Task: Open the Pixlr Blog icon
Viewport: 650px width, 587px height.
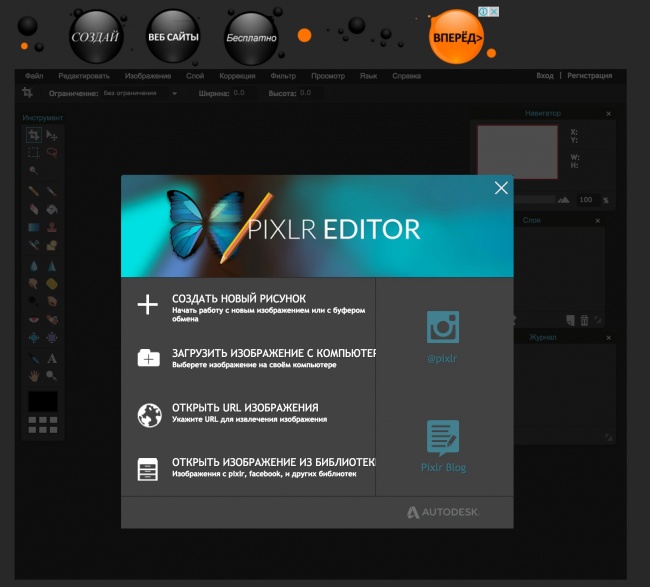Action: [442, 436]
